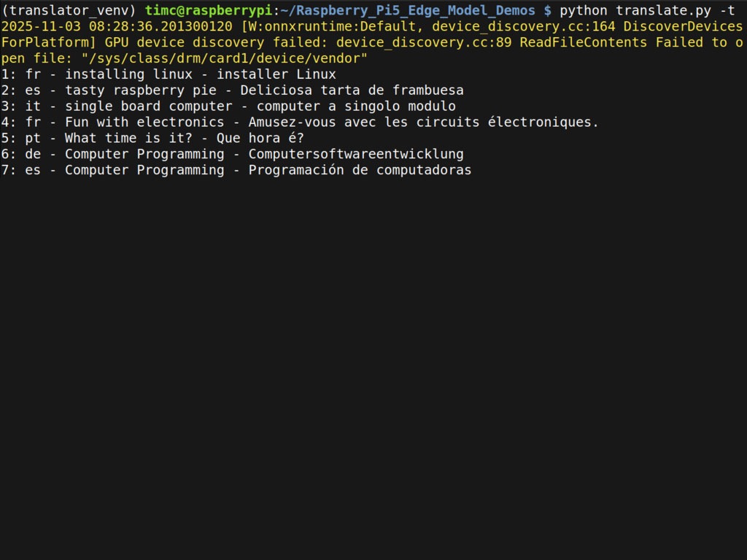Image resolution: width=747 pixels, height=560 pixels.
Task: Click "Amusez-vous avec les circuits électroniques" text
Action: (x=423, y=122)
